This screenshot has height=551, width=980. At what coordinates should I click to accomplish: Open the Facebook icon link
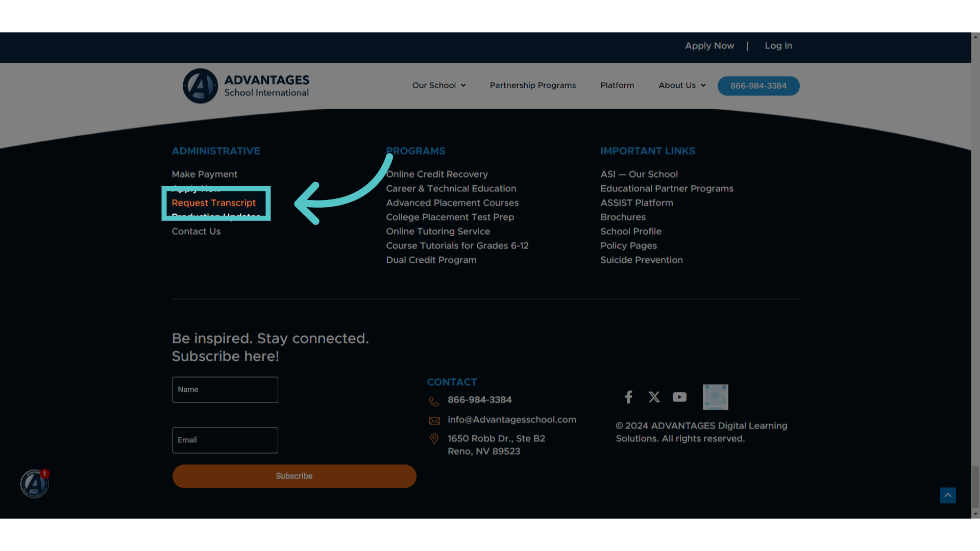point(628,397)
